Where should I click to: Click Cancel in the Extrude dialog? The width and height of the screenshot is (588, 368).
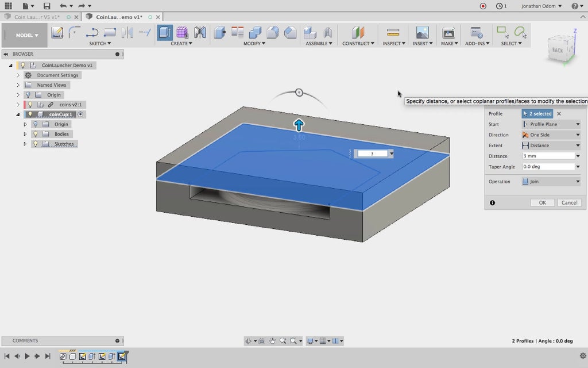click(569, 202)
